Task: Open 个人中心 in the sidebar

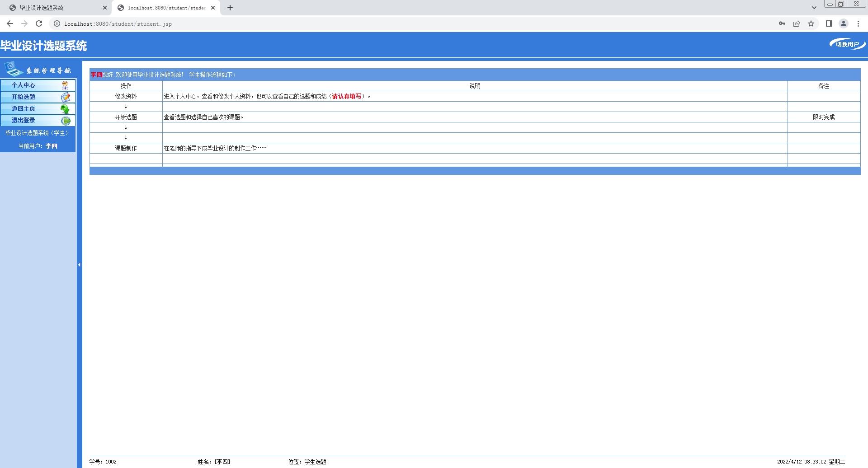Action: (24, 85)
